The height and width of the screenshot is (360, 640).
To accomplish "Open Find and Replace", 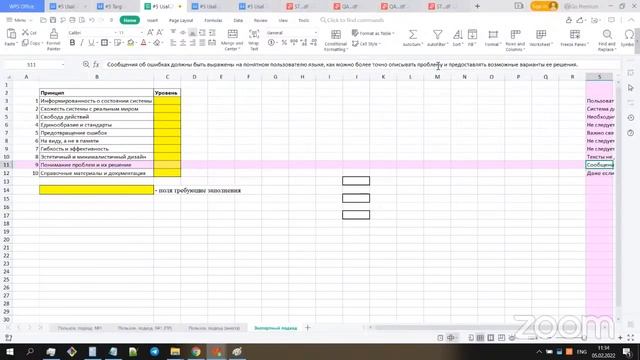I will pos(607,40).
